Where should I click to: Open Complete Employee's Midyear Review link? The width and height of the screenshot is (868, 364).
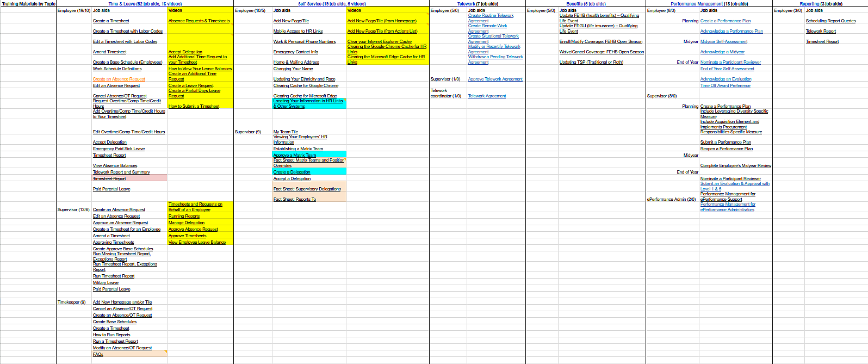736,166
